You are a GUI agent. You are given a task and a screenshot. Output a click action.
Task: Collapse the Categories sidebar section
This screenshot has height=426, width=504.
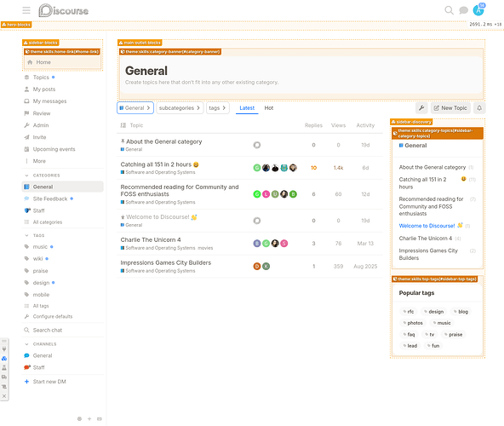click(x=42, y=176)
